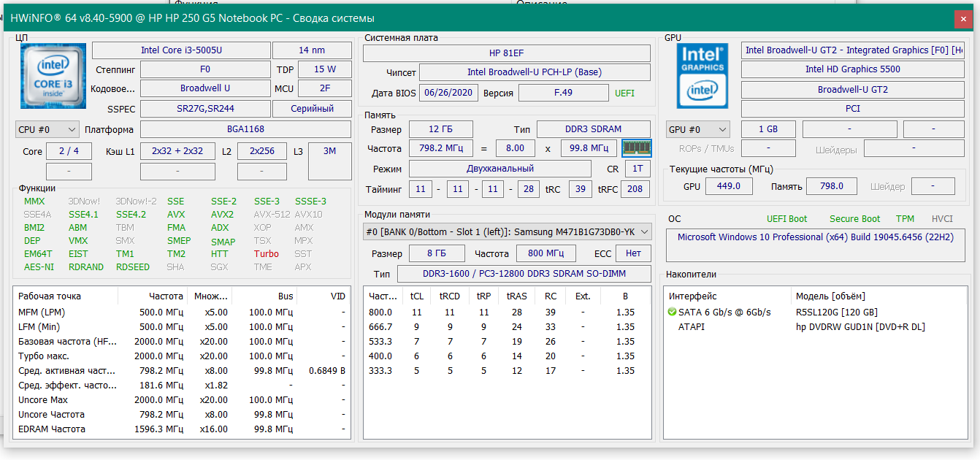Click the 798.2 МГц memory frequency value
The image size is (980, 460).
click(x=440, y=148)
